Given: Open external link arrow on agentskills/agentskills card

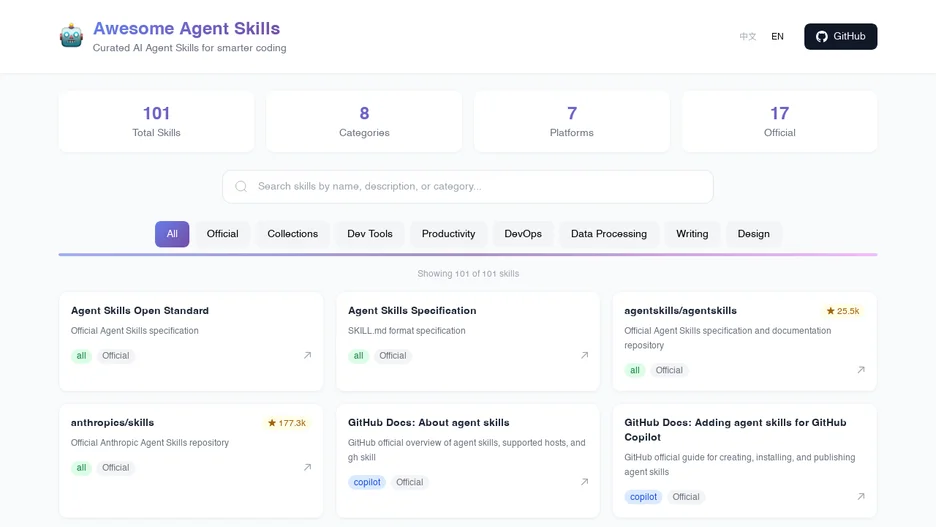Looking at the screenshot, I should point(861,370).
